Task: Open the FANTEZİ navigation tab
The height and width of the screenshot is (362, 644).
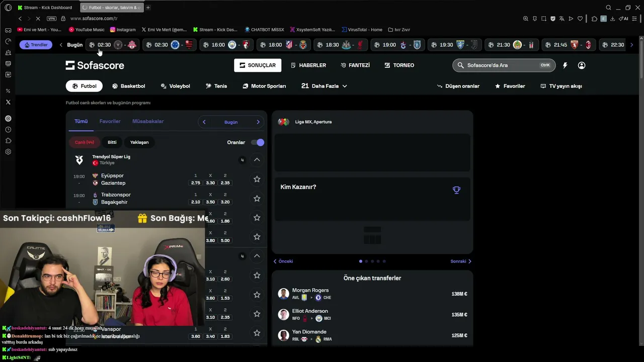Action: [355, 65]
